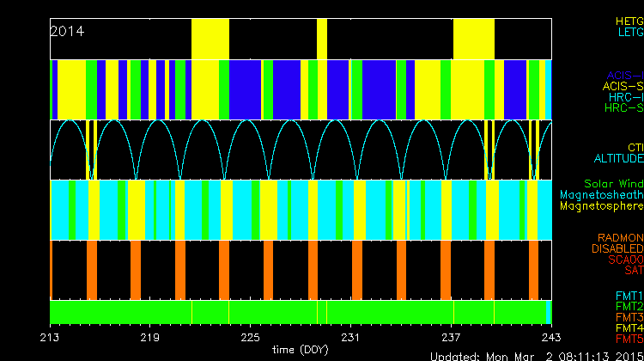Select the DISABLED legend label
The image size is (644, 361).
[x=617, y=248]
